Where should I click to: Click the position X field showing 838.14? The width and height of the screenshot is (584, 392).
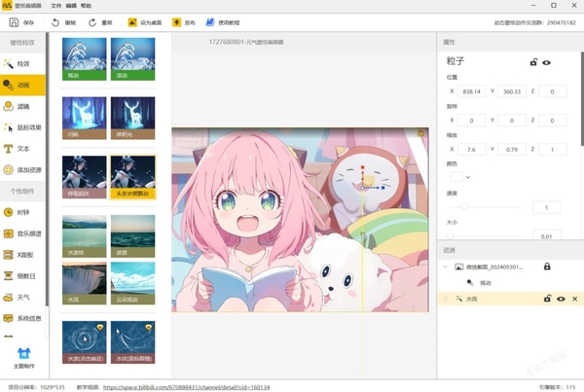[x=471, y=91]
